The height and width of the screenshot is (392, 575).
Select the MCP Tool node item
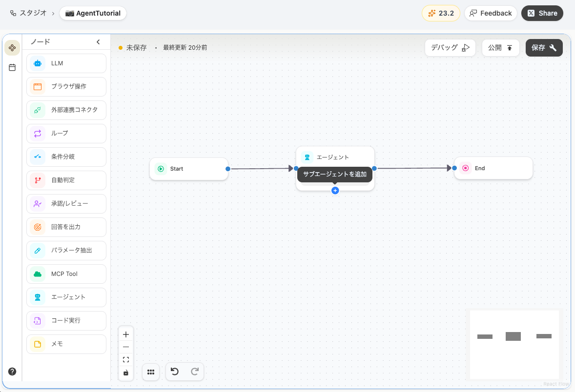pyautogui.click(x=66, y=274)
